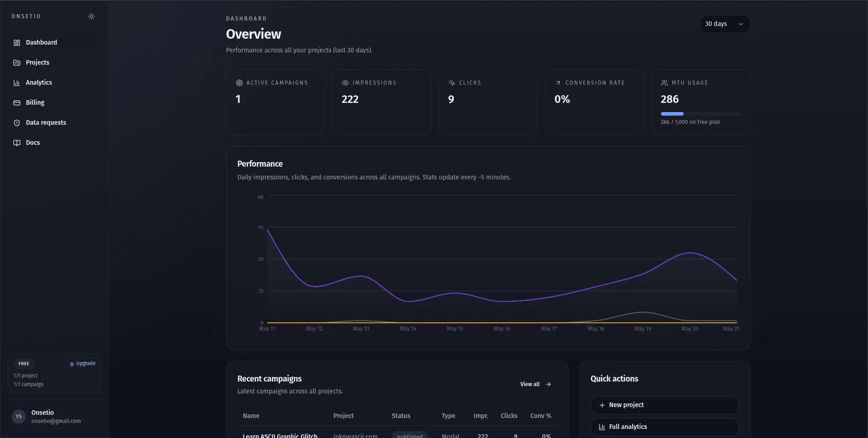Viewport: 868px width, 438px height.
Task: Open Full analytics quick action
Action: 665,427
